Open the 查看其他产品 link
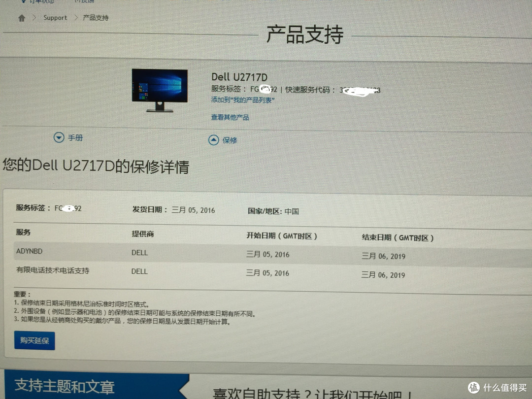This screenshot has width=532, height=399. [230, 117]
